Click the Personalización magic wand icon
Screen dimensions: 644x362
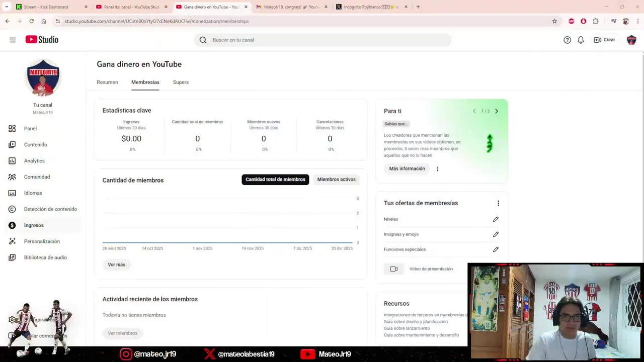(x=12, y=241)
